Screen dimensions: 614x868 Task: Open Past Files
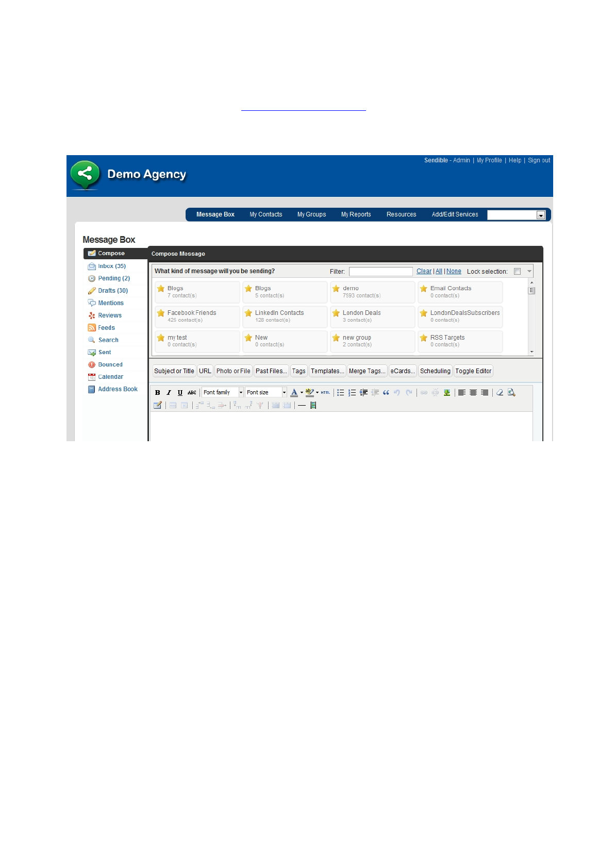(271, 371)
